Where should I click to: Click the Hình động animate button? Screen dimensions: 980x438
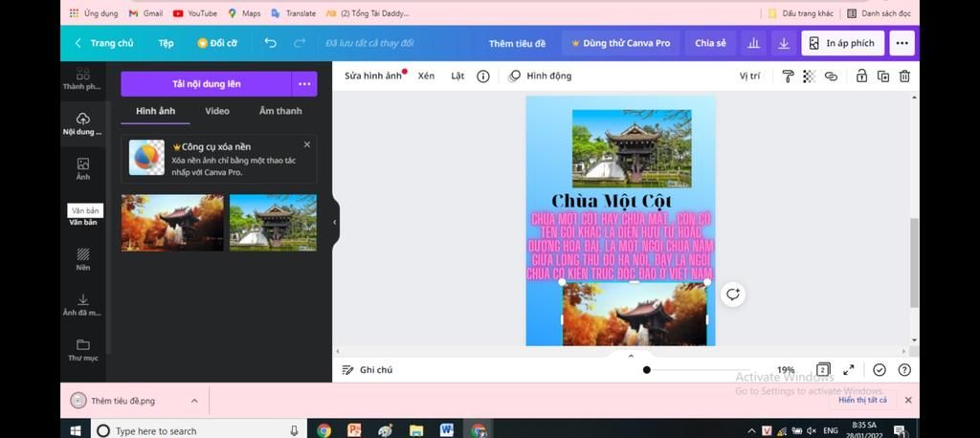pos(540,77)
